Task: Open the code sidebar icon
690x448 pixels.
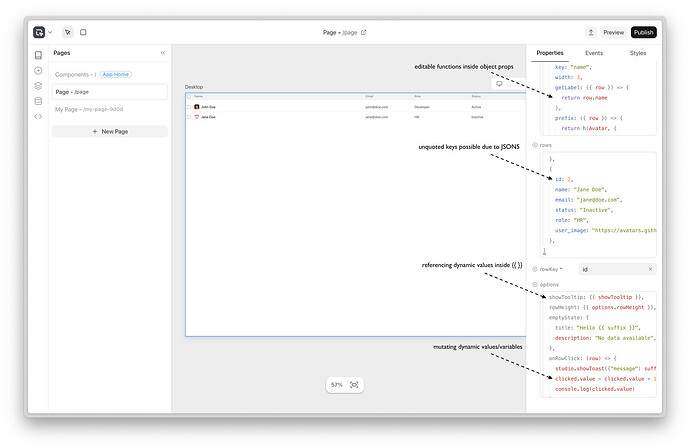Action: click(38, 116)
